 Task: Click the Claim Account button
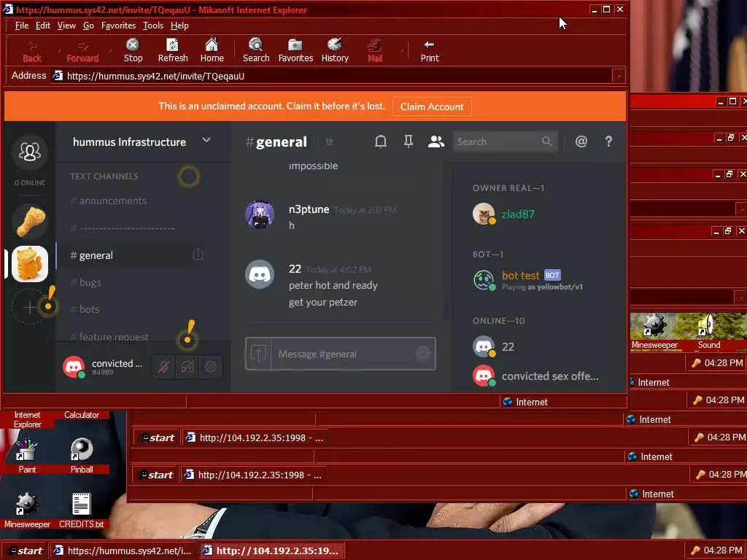click(432, 106)
